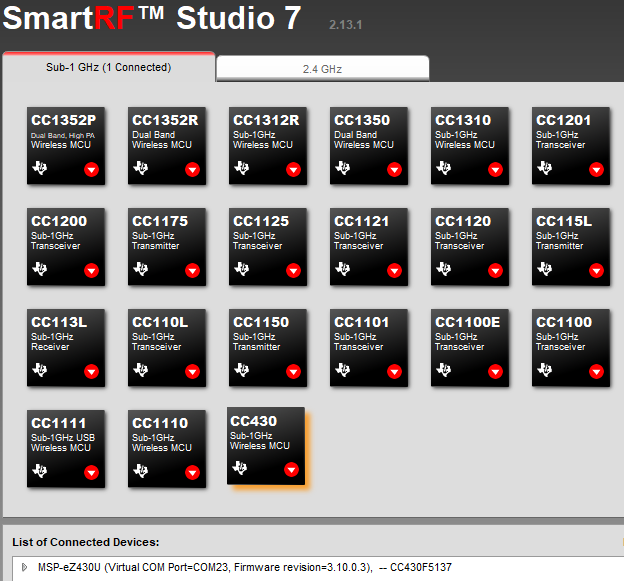
Task: Open the highlighted CC430 tile
Action: (266, 446)
